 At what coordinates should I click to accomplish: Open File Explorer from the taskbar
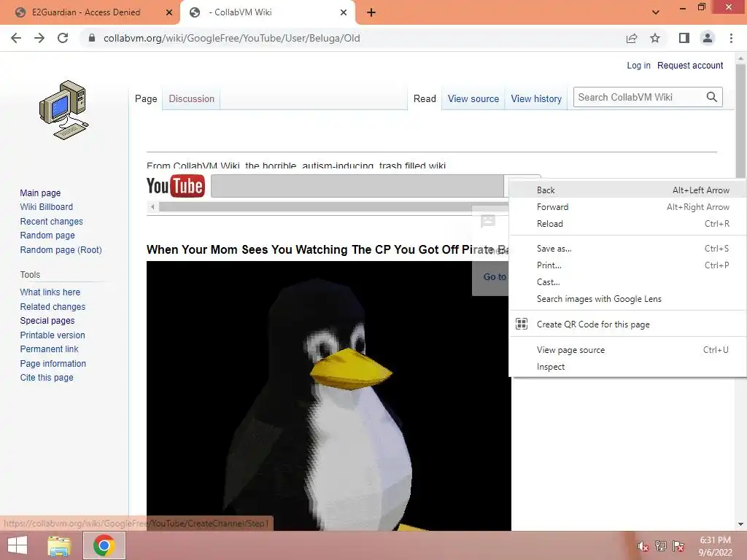pyautogui.click(x=59, y=545)
